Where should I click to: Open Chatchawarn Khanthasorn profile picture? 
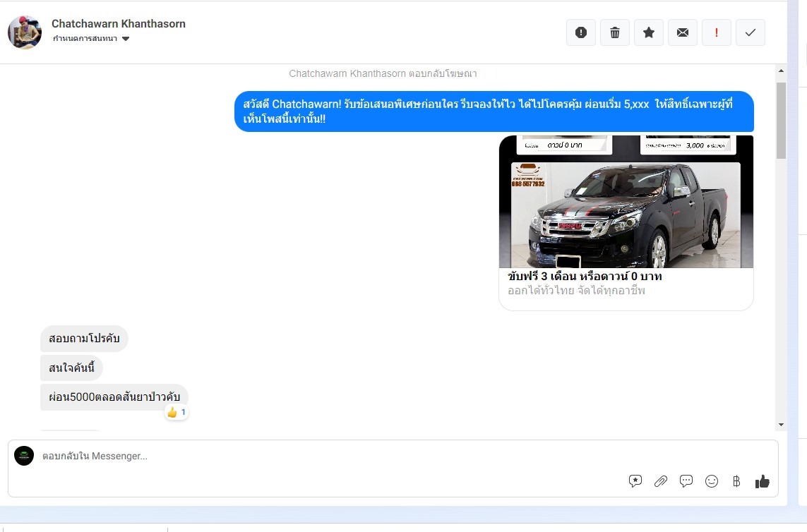pyautogui.click(x=24, y=32)
